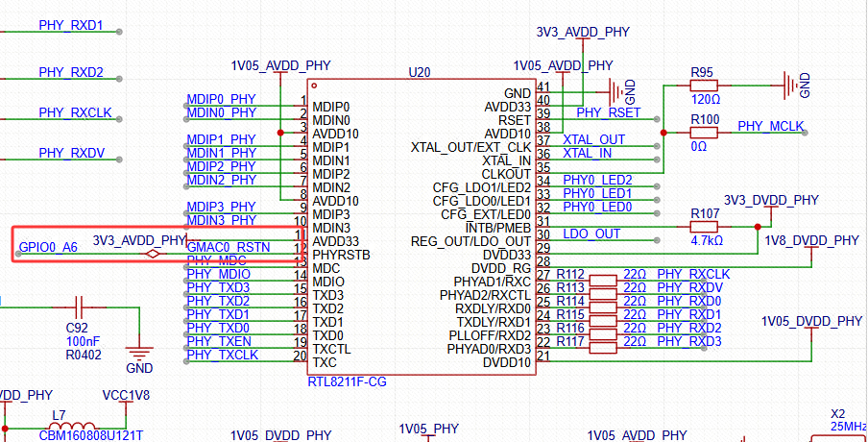Click the PHY_TXD3 net label
Viewport: 868px width, 442px height.
coord(218,287)
